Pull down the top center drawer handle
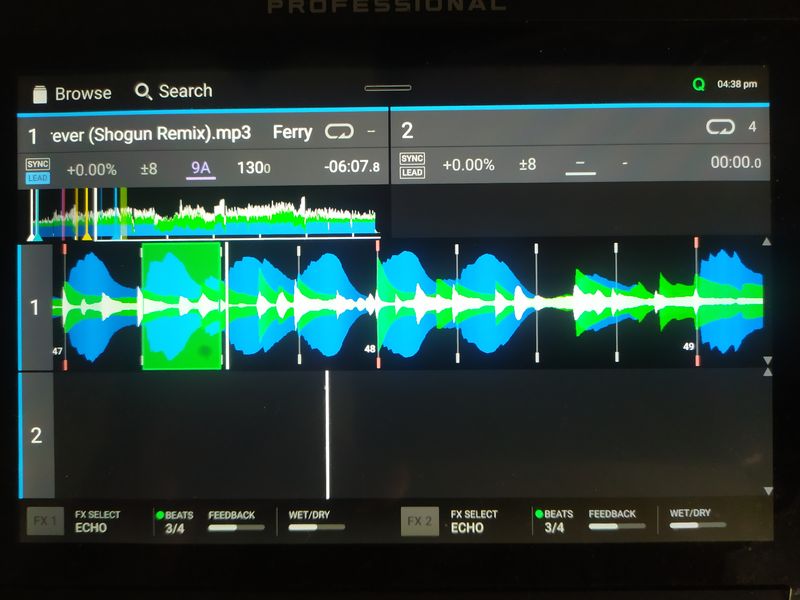Viewport: 800px width, 600px height. 388,88
